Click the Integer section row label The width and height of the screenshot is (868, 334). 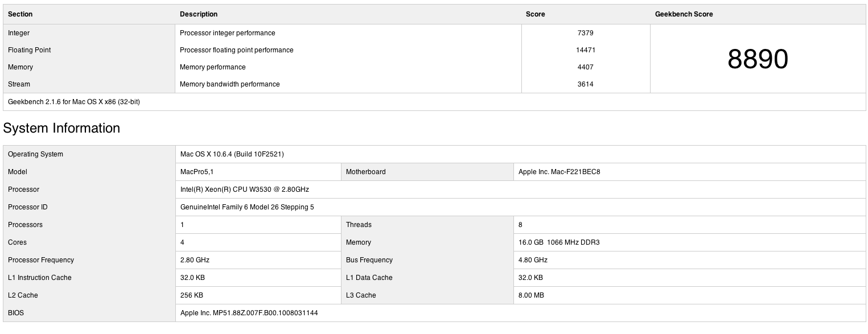tap(19, 33)
